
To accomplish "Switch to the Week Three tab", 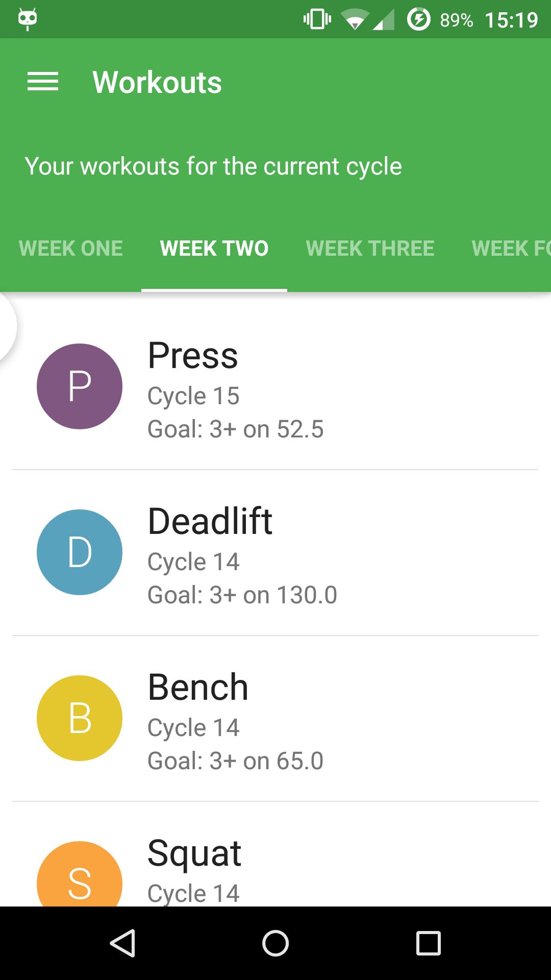I will point(370,249).
